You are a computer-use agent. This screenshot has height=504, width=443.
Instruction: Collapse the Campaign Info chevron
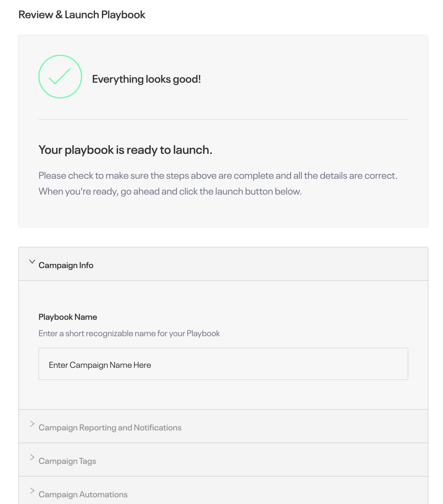[32, 261]
